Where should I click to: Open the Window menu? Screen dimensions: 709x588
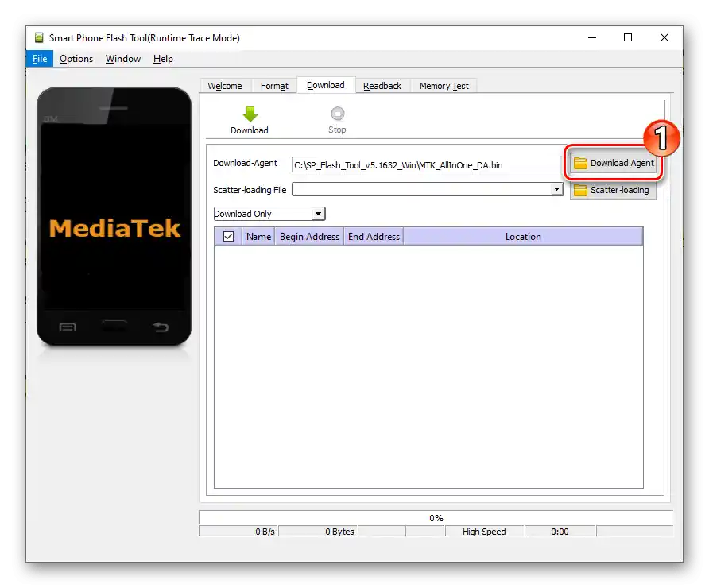click(122, 58)
